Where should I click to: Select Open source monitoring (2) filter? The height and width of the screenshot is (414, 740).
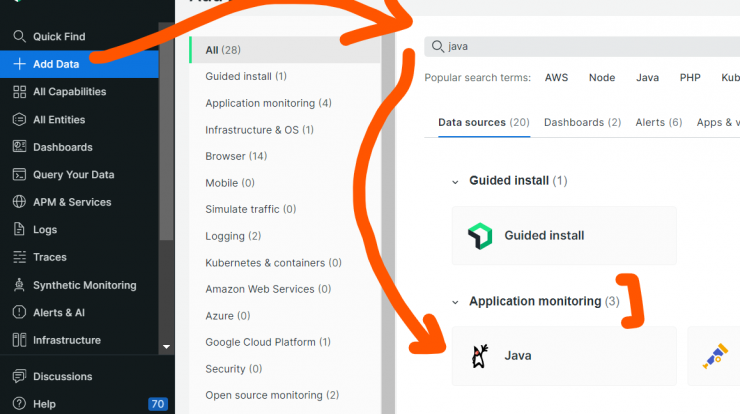[272, 395]
